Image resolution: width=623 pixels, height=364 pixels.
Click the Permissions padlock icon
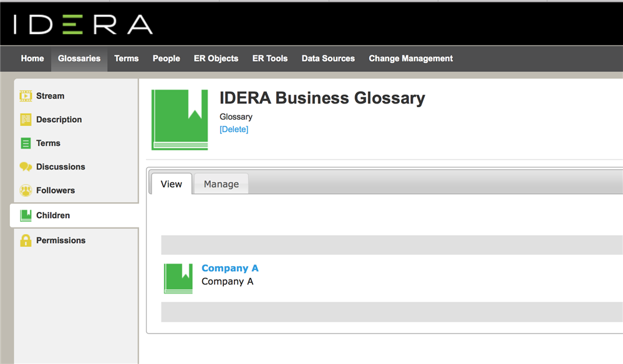pyautogui.click(x=26, y=240)
